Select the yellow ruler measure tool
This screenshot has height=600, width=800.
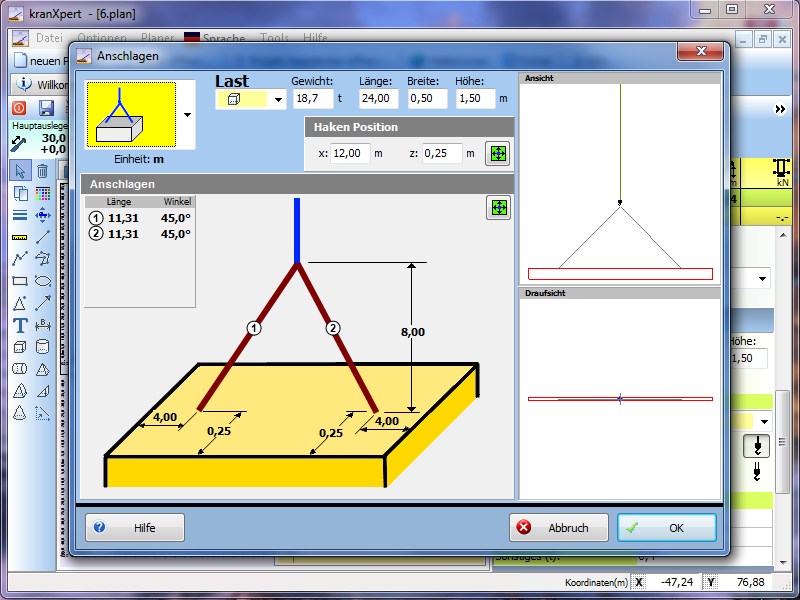(x=20, y=237)
